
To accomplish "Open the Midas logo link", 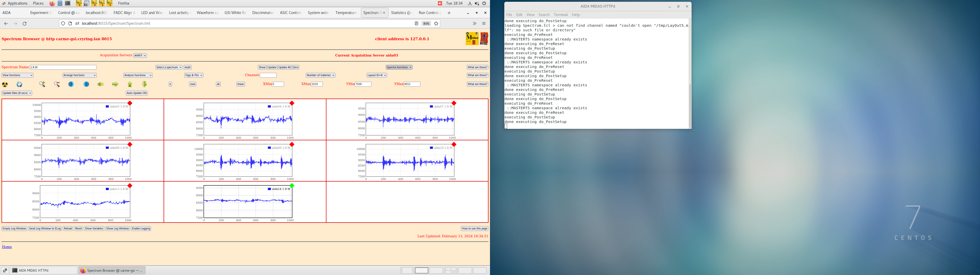I will point(471,38).
